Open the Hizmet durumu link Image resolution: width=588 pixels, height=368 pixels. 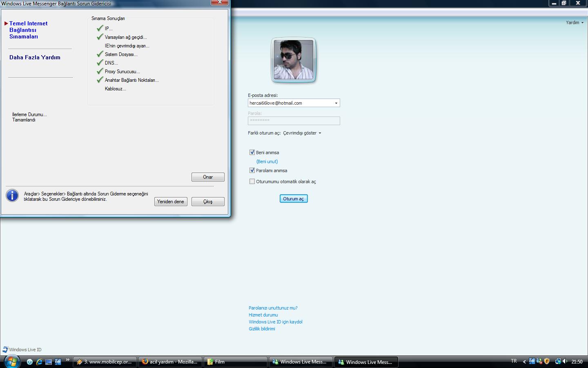pos(263,315)
